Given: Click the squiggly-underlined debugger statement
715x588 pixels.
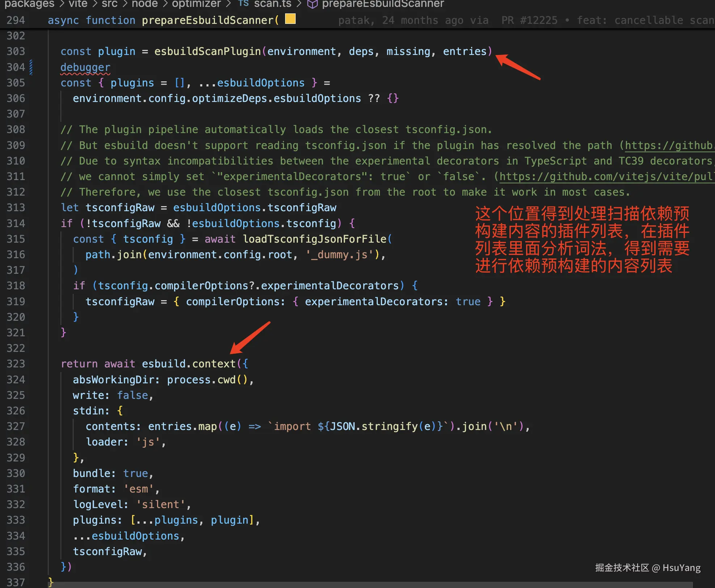Looking at the screenshot, I should pos(85,67).
